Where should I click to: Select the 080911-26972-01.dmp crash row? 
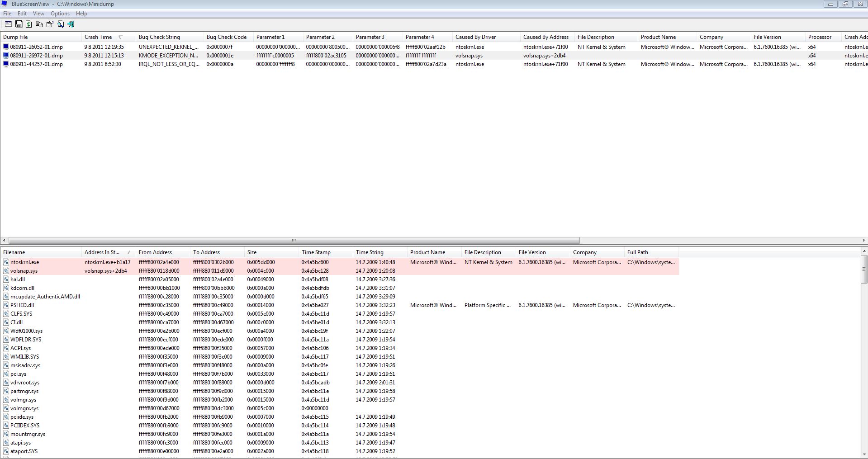434,55
